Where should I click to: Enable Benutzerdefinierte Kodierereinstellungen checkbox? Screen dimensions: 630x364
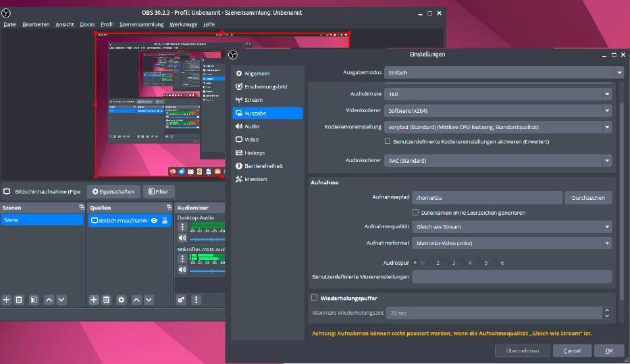pos(388,141)
